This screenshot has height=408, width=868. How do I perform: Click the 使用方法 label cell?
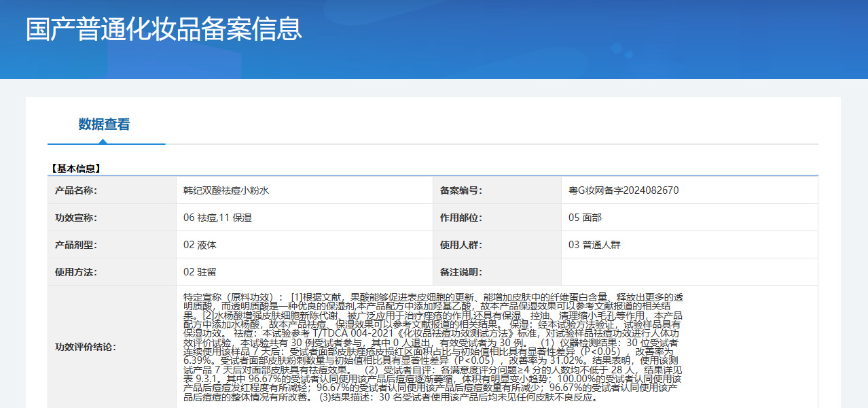point(112,272)
